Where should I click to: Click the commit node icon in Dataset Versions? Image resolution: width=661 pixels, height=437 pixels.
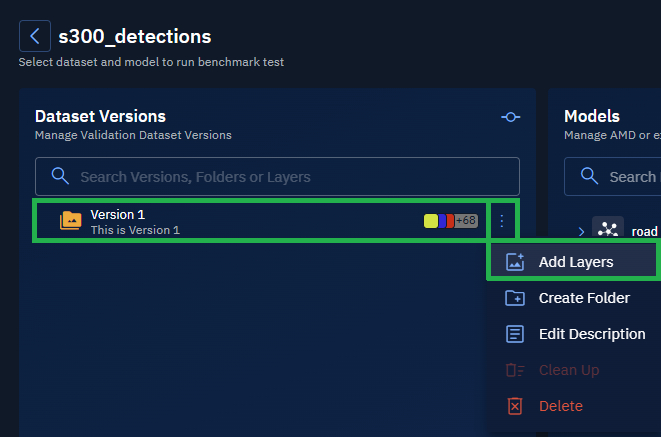click(511, 118)
